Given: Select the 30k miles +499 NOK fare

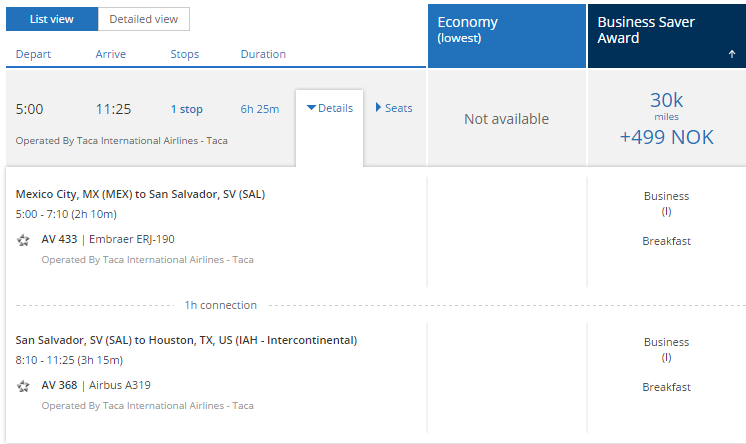Looking at the screenshot, I should click(x=666, y=119).
